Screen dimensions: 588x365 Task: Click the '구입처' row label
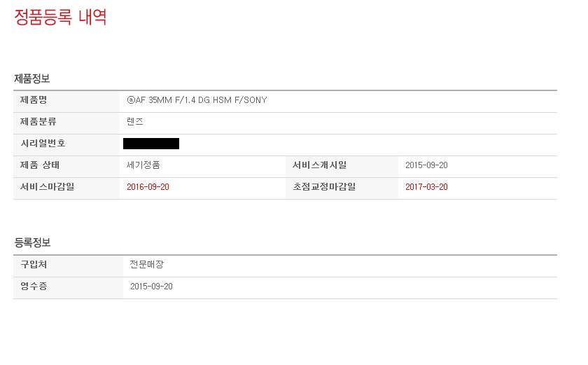click(x=34, y=265)
